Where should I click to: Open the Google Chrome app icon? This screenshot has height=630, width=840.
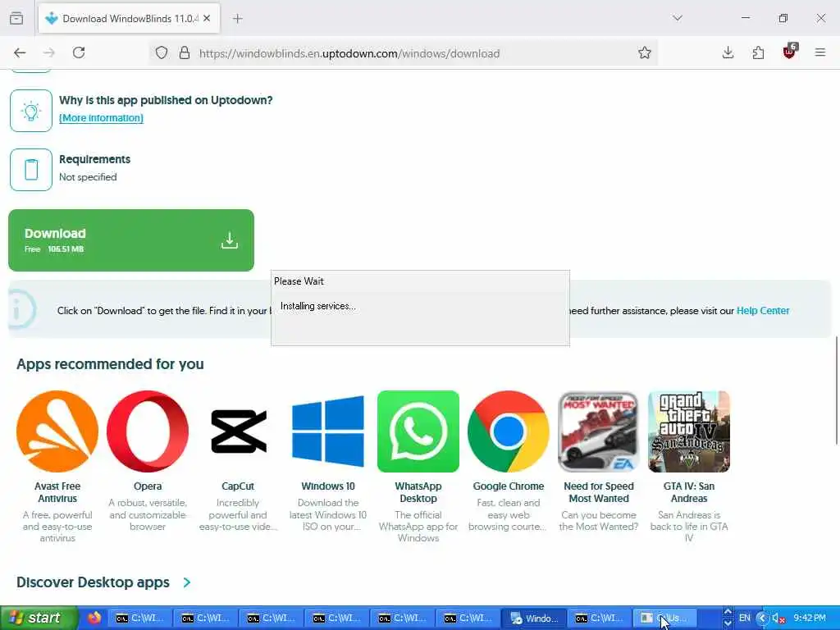pyautogui.click(x=509, y=431)
